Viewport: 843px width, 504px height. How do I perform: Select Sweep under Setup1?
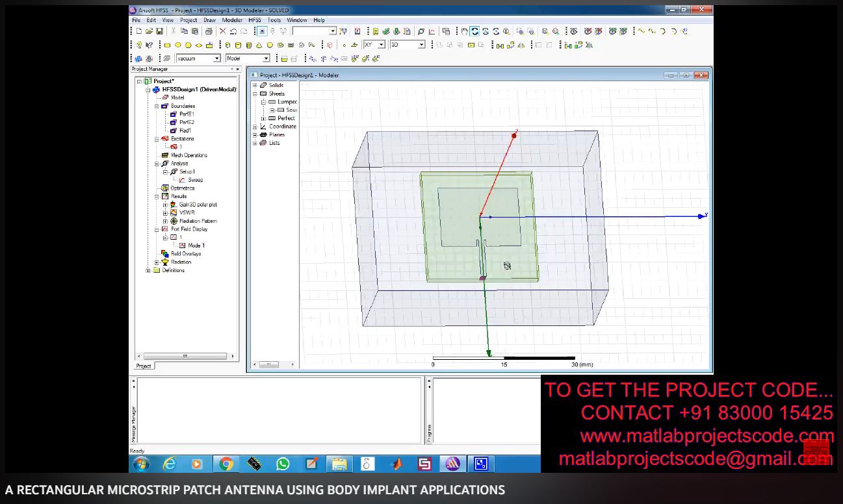tap(195, 180)
